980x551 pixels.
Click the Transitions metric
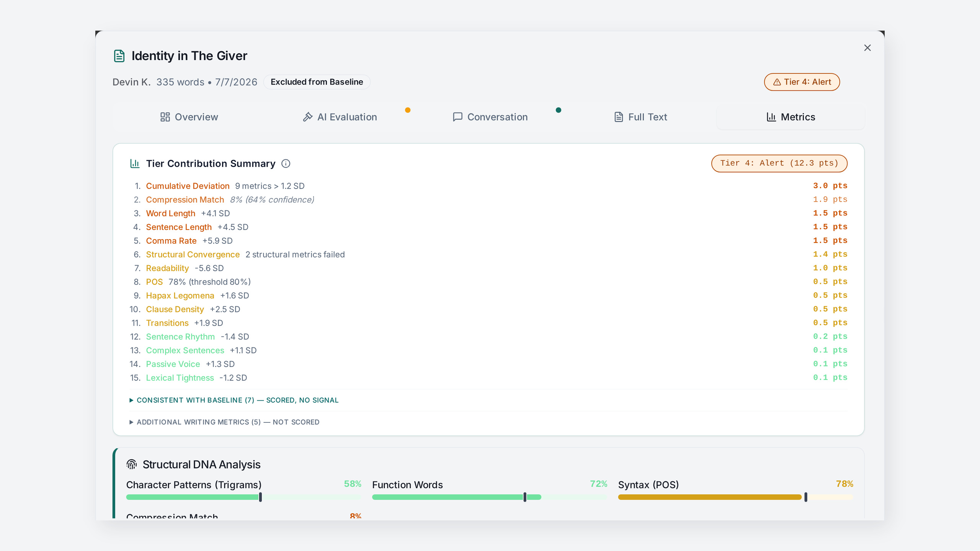[x=167, y=323]
